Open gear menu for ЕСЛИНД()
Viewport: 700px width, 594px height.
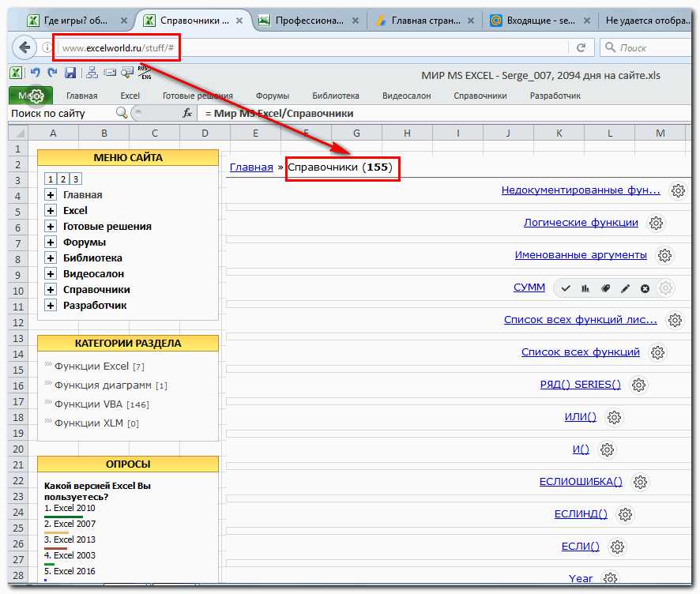(625, 514)
